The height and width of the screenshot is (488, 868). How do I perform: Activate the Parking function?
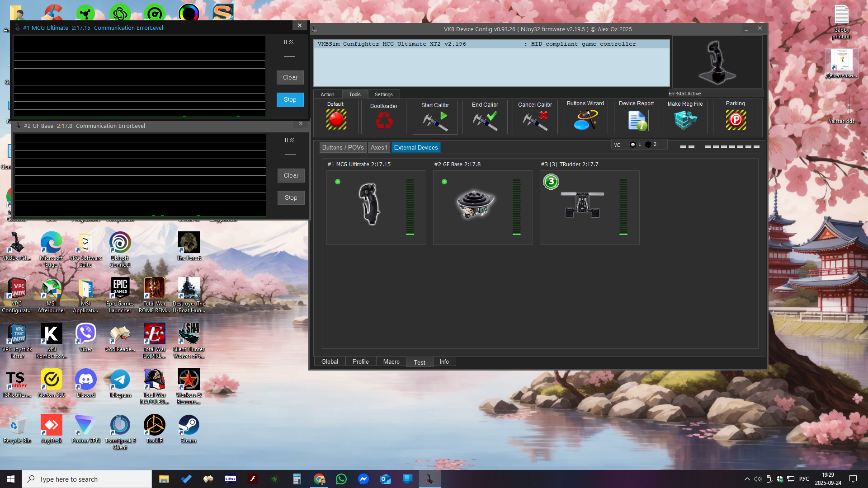(736, 120)
